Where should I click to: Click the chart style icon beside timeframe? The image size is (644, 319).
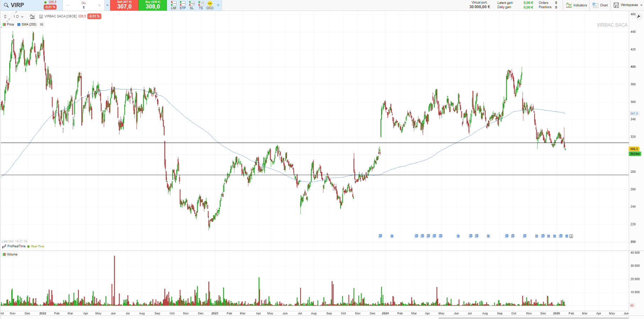pos(32,16)
